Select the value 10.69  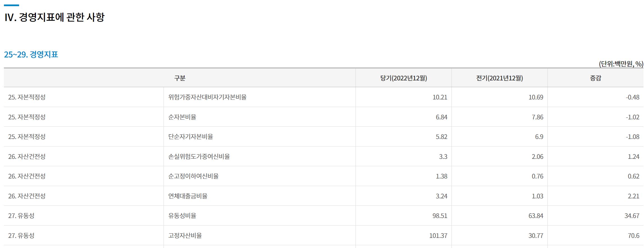pos(536,97)
